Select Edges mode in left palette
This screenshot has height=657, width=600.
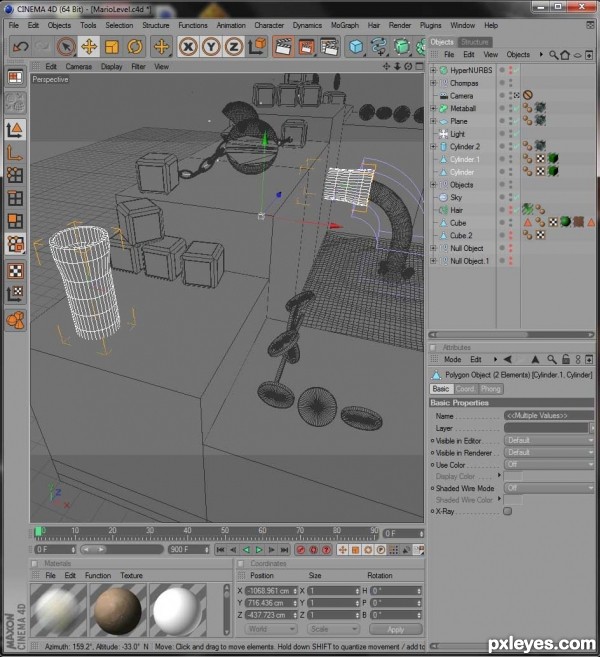16,198
